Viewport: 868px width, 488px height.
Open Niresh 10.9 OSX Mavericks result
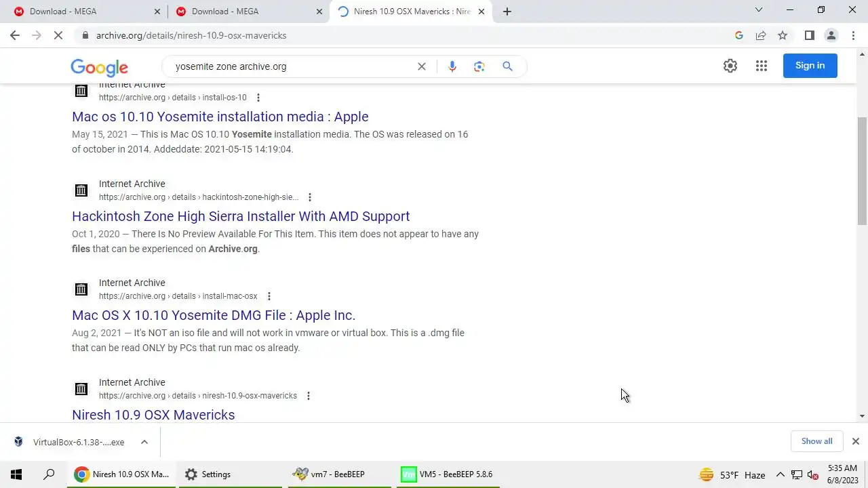[x=153, y=415]
